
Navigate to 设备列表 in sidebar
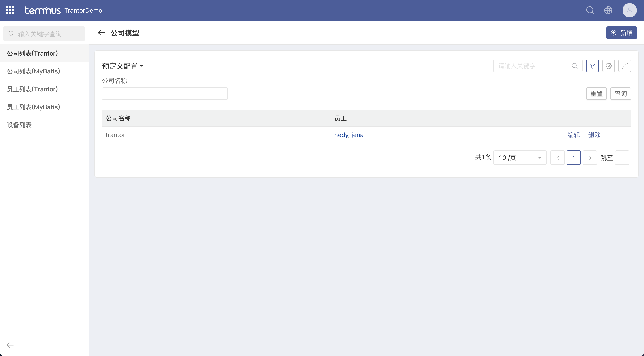(x=19, y=125)
